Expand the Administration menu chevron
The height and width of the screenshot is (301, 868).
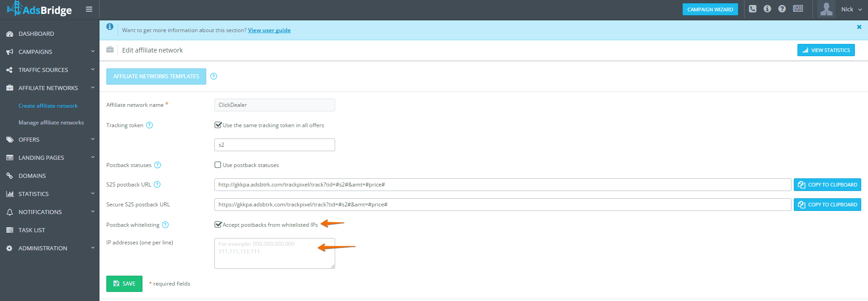tap(93, 248)
